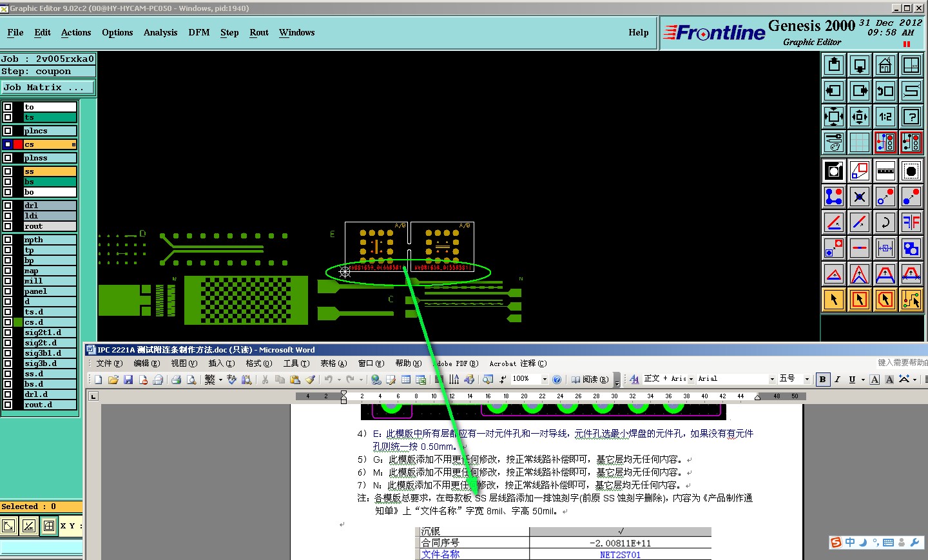Open the Rout menu
This screenshot has height=560, width=928.
pyautogui.click(x=259, y=32)
